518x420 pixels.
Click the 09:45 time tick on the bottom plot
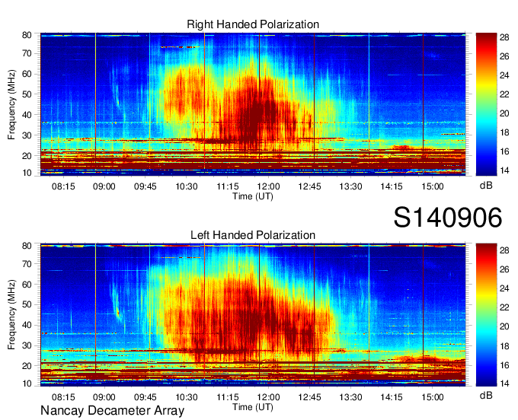point(145,397)
